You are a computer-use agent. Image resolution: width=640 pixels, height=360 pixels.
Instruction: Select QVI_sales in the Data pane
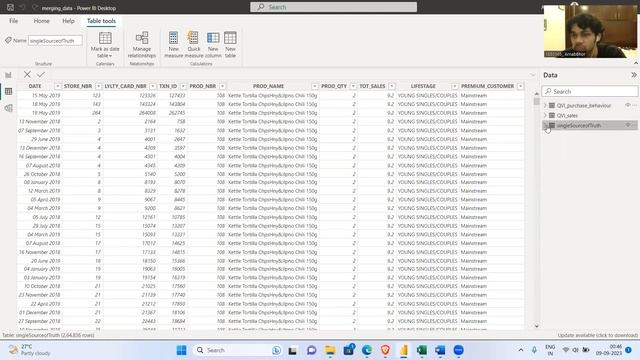pos(567,116)
